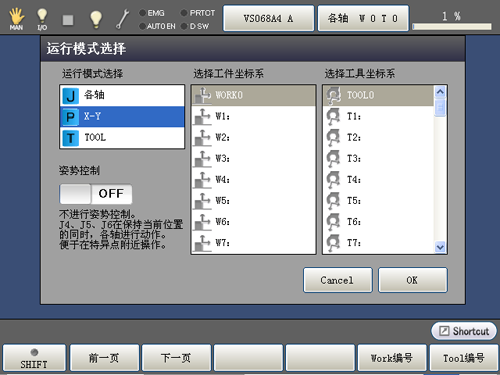Select the W2: work coordinate

coord(254,137)
